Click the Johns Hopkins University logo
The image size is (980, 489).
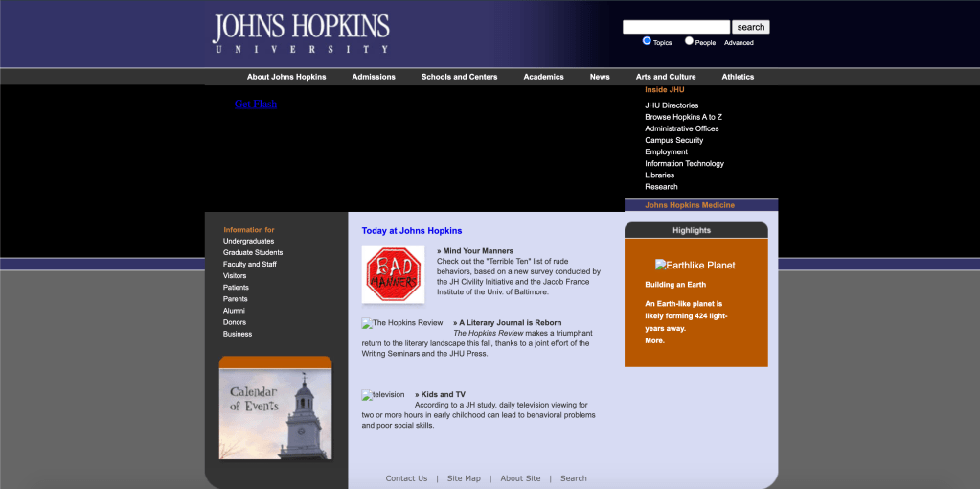301,34
